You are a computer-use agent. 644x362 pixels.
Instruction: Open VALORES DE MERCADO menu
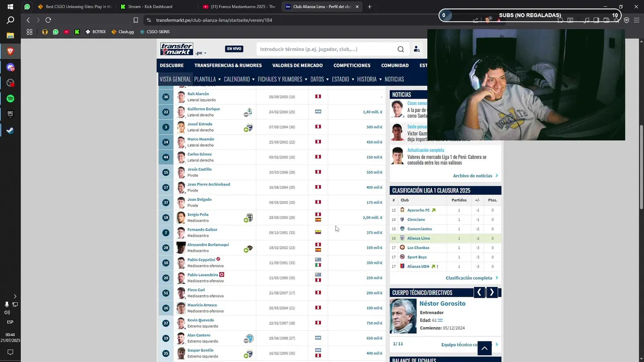[x=297, y=65]
